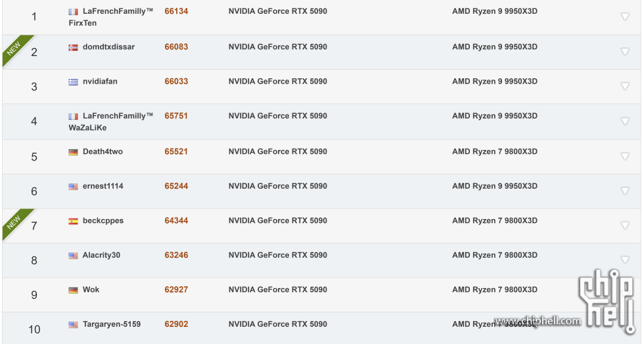The image size is (644, 344).
Task: Open Targaryen-5159 user profile
Action: point(112,324)
